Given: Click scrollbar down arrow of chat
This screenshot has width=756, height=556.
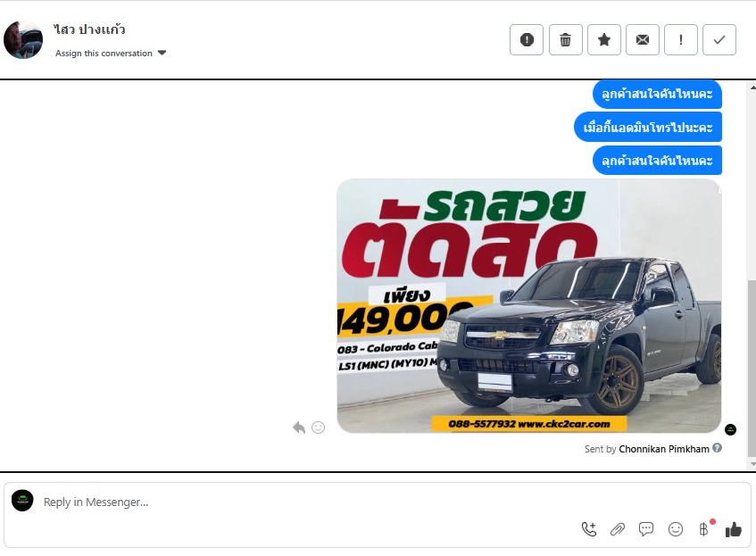Looking at the screenshot, I should tap(752, 464).
